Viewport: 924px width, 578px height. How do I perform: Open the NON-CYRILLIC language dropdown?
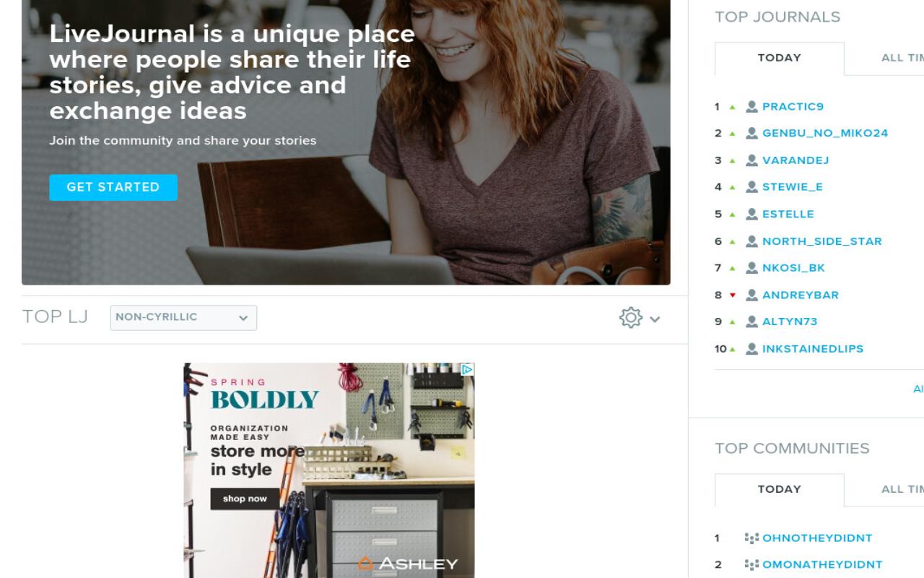coord(183,318)
